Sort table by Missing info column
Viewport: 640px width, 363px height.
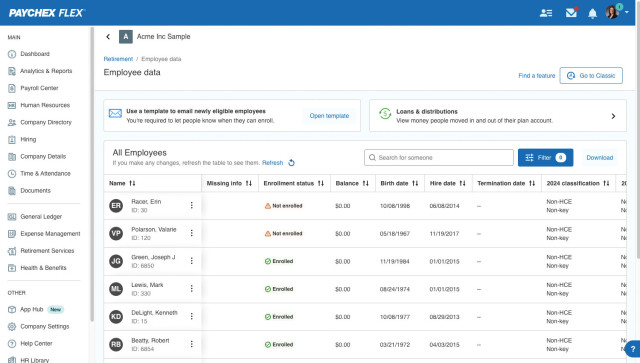(x=249, y=183)
